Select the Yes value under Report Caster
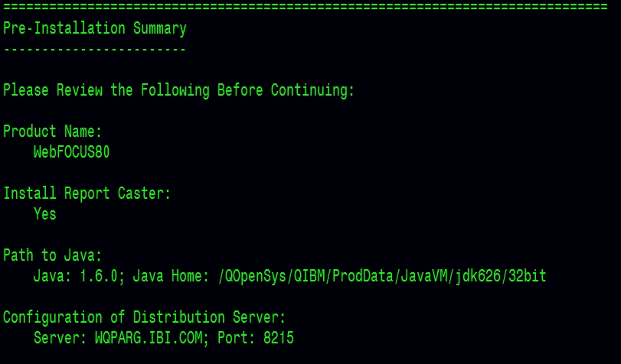The height and width of the screenshot is (364, 621). 44,214
